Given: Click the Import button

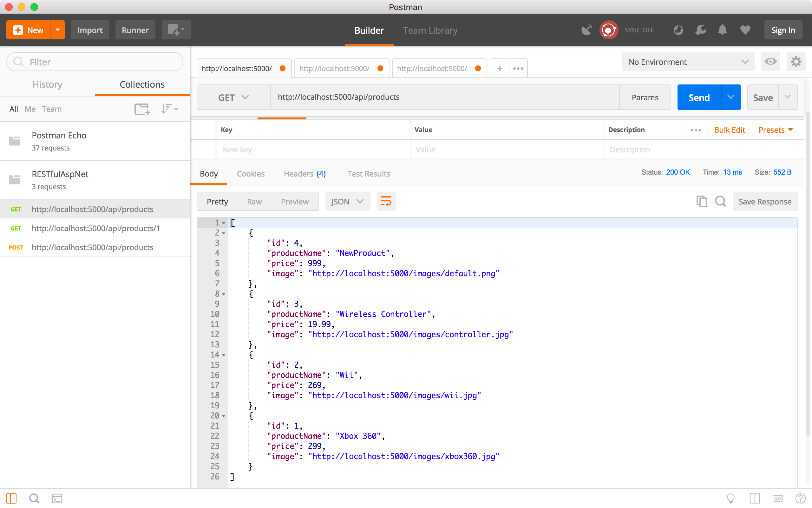Looking at the screenshot, I should pyautogui.click(x=90, y=30).
